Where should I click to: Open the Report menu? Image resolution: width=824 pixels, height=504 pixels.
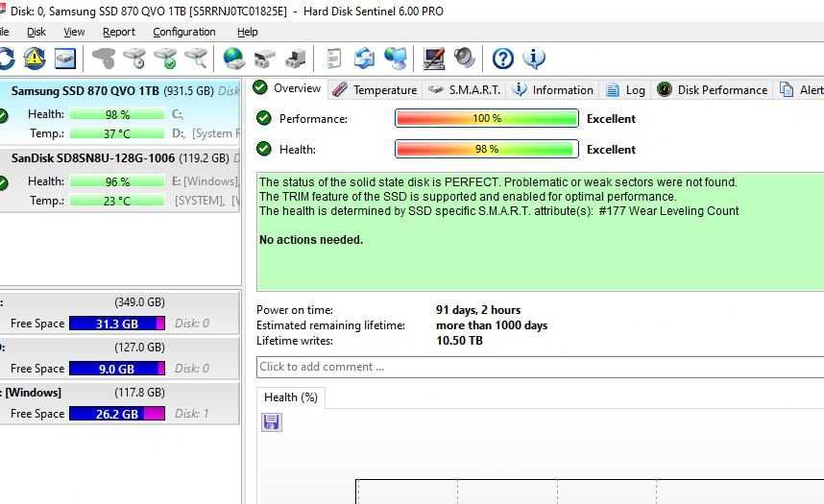[119, 32]
